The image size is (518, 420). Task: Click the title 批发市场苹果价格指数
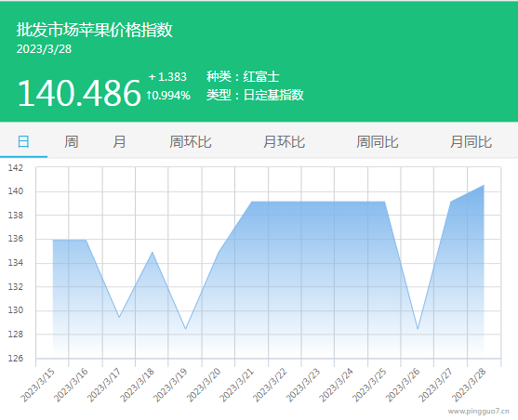[x=95, y=30]
